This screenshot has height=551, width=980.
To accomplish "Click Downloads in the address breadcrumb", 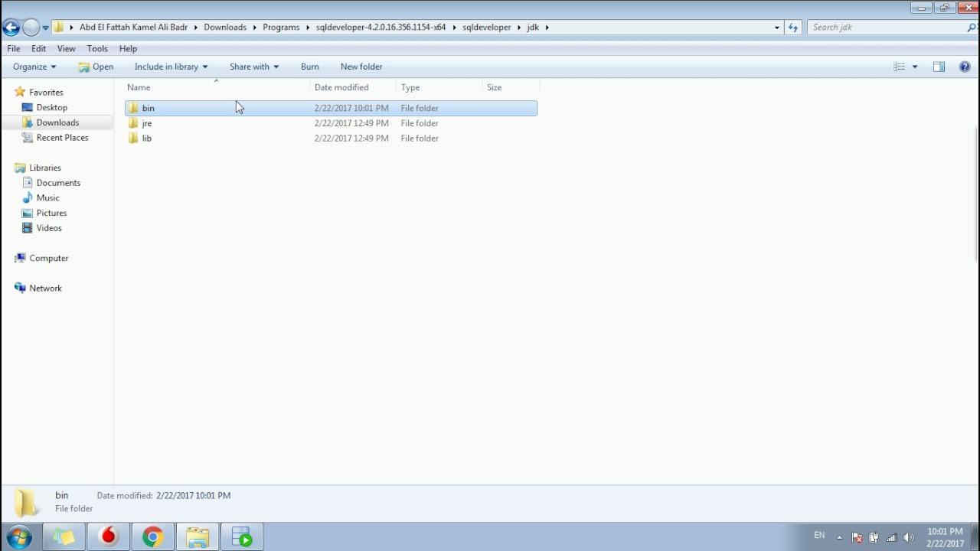I will [x=225, y=28].
